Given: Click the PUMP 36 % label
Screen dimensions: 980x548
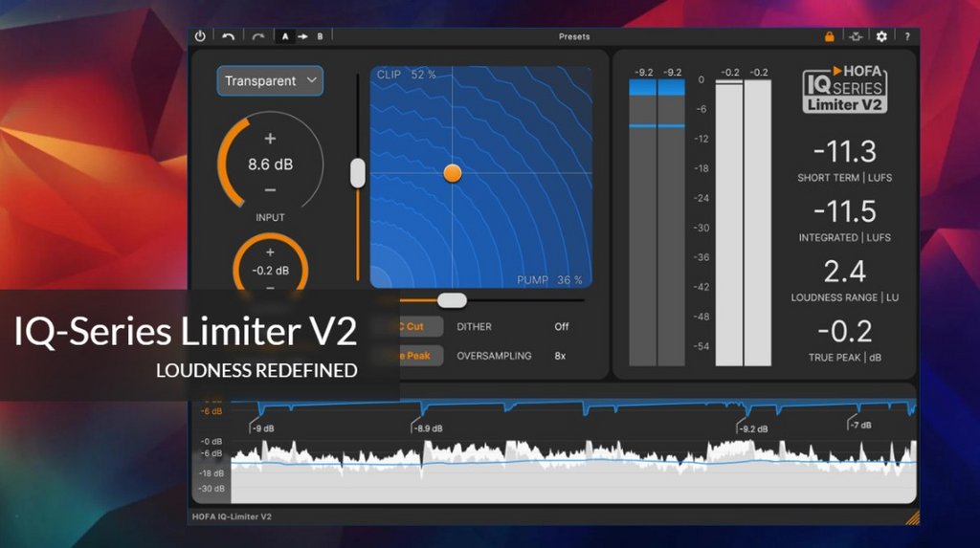Looking at the screenshot, I should tap(549, 280).
